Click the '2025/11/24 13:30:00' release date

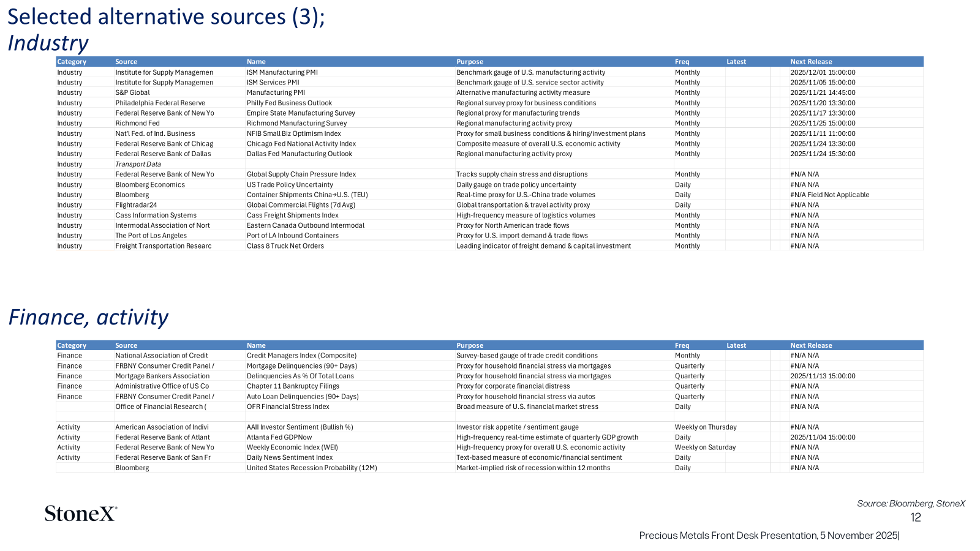pos(823,144)
